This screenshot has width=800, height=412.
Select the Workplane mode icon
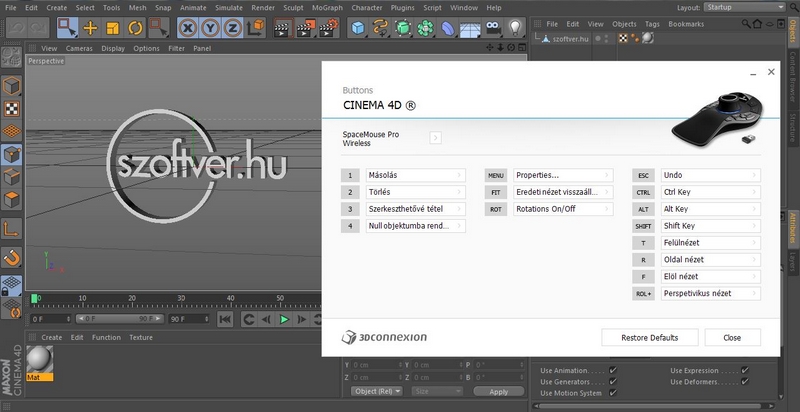pos(12,131)
